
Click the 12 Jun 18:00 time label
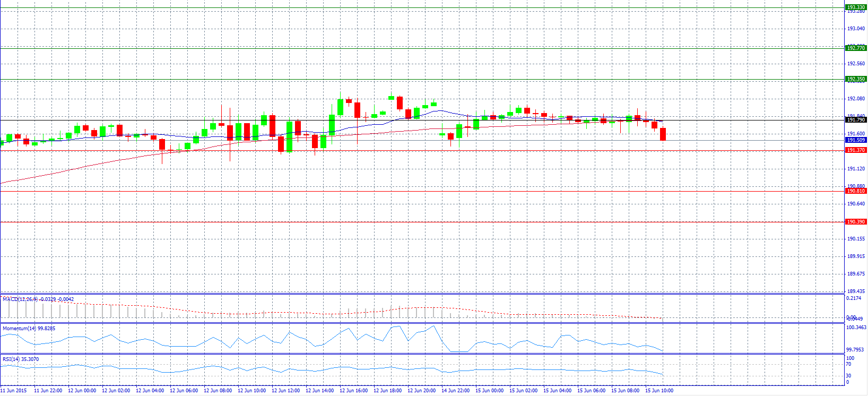pyautogui.click(x=387, y=391)
